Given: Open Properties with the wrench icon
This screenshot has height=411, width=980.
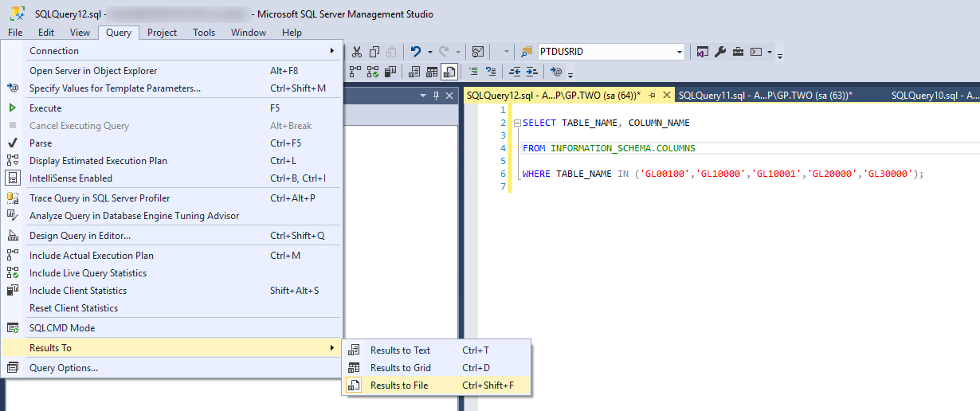Looking at the screenshot, I should (x=720, y=52).
